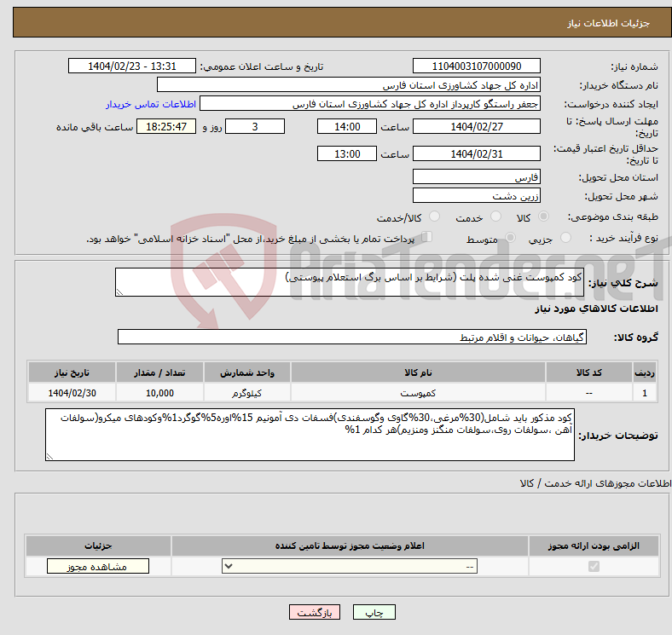Screen dimensions: 672x635
Task: Click the جزئیات اطلاعات نیاز page title
Action: tap(609, 23)
